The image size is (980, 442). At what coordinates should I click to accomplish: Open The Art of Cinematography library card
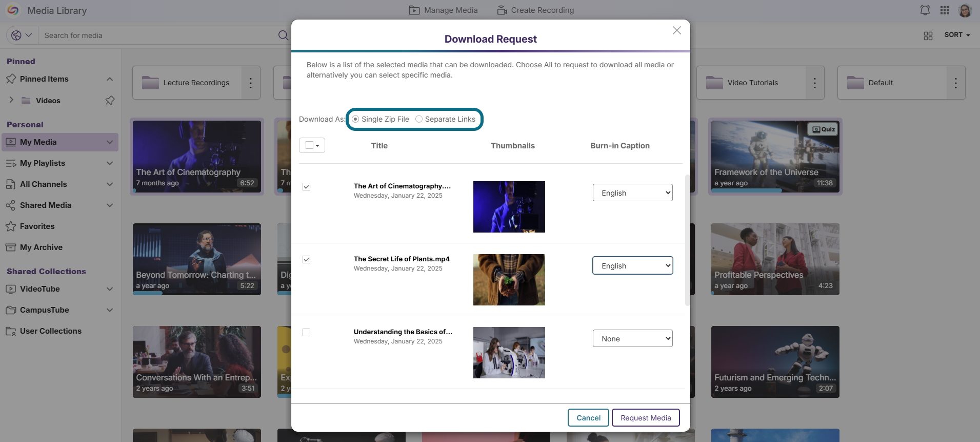coord(197,157)
